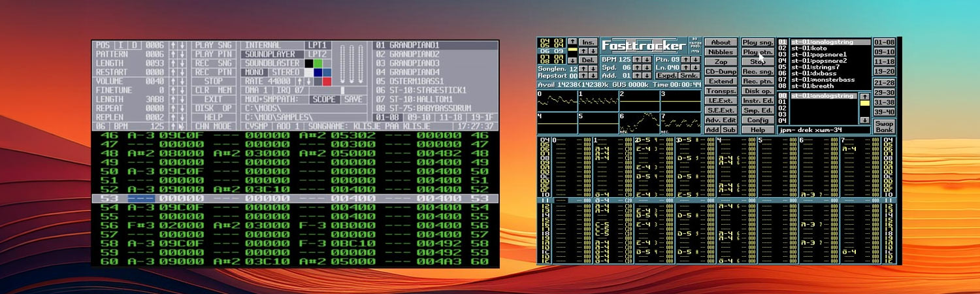Increase POS value with its up arrow

(173, 45)
